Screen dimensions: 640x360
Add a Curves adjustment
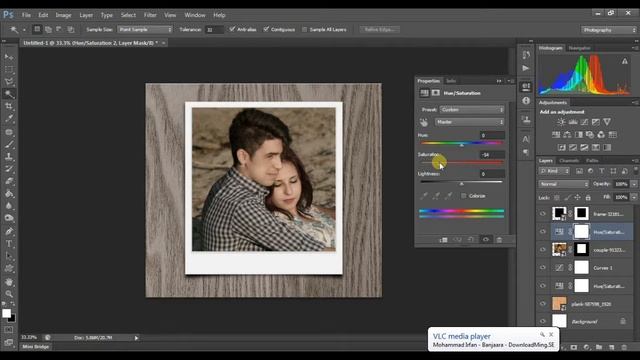coord(584,122)
